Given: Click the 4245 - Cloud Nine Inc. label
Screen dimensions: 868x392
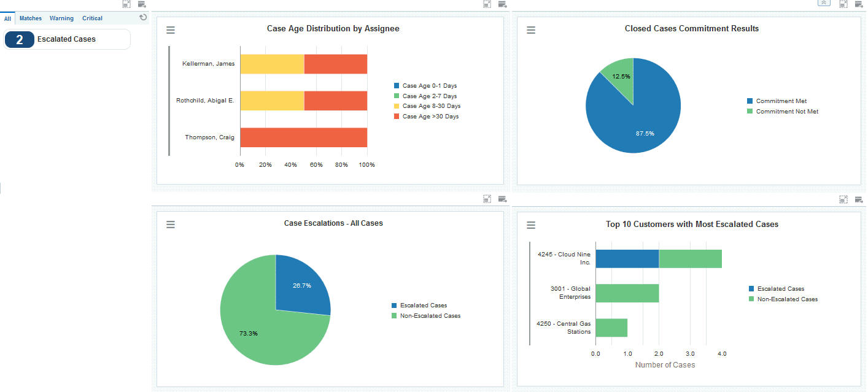Looking at the screenshot, I should point(564,258).
